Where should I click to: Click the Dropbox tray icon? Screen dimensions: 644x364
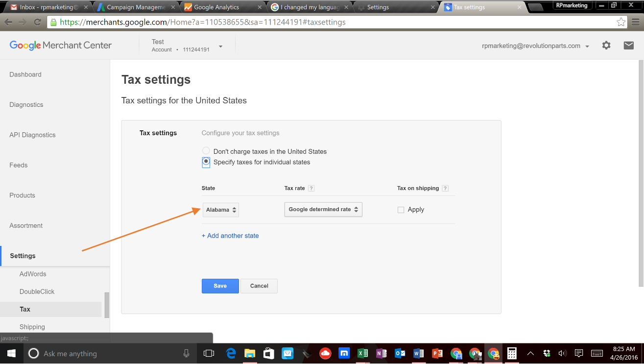tap(547, 353)
